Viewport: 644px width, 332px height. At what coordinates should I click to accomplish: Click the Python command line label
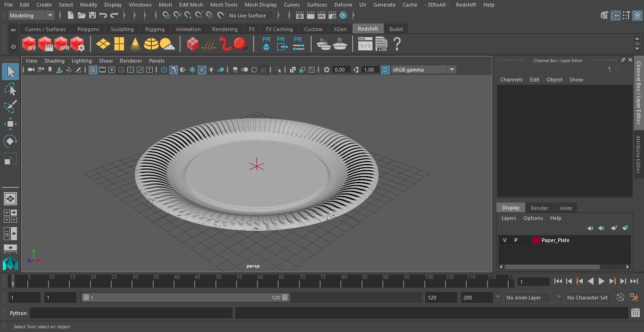(x=18, y=313)
